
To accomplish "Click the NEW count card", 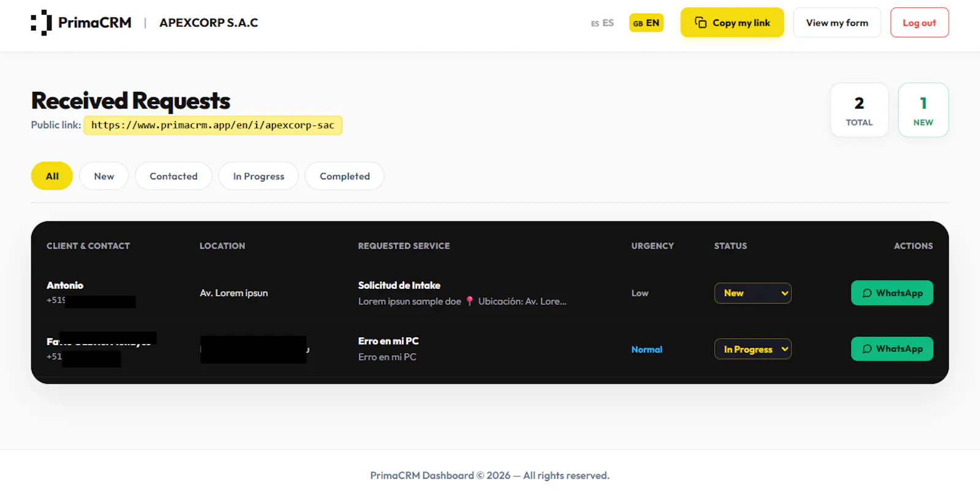I will point(923,110).
